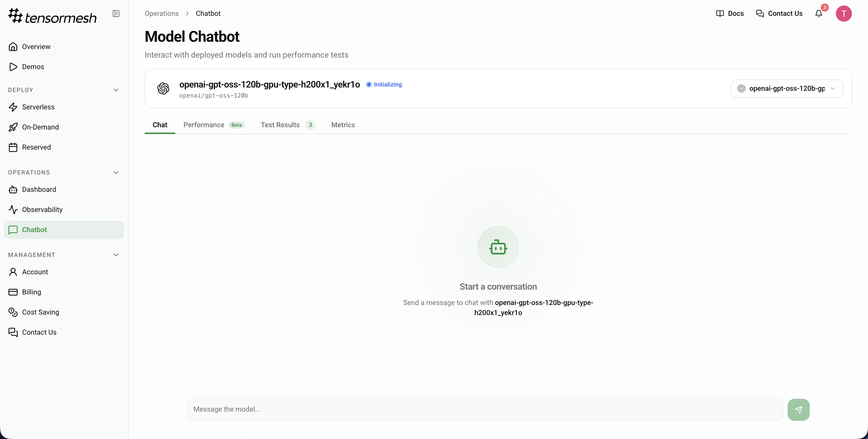The height and width of the screenshot is (439, 868).
Task: Open the Metrics tab
Action: pos(343,125)
